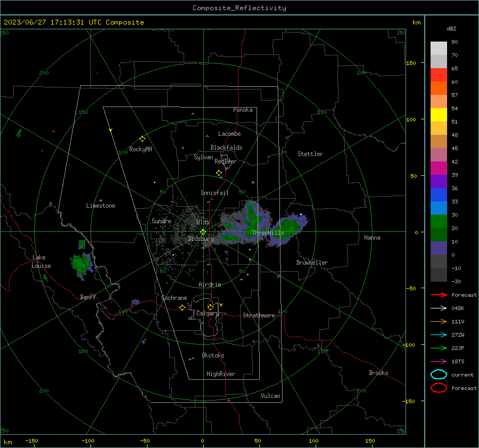Pick the magenta 18TS arrow legend icon
This screenshot has width=479, height=448.
click(x=439, y=362)
